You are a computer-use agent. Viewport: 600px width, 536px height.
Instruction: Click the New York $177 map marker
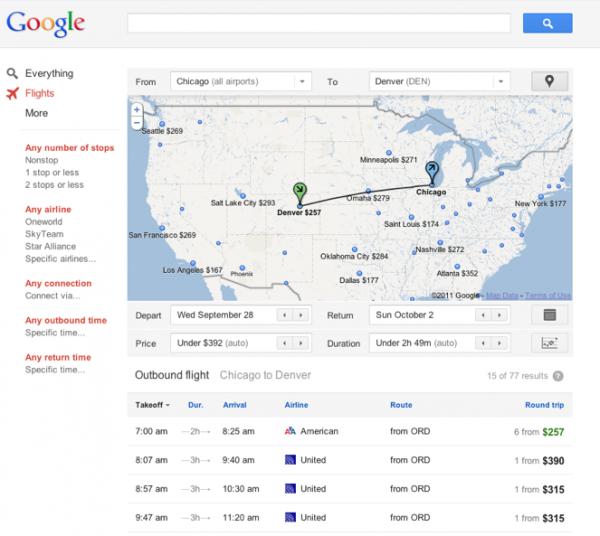click(x=541, y=197)
